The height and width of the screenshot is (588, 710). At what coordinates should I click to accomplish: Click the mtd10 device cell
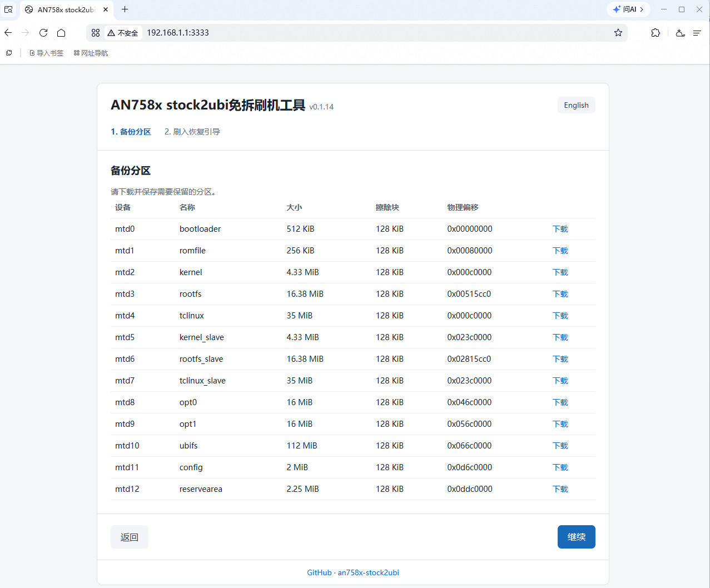tap(127, 446)
